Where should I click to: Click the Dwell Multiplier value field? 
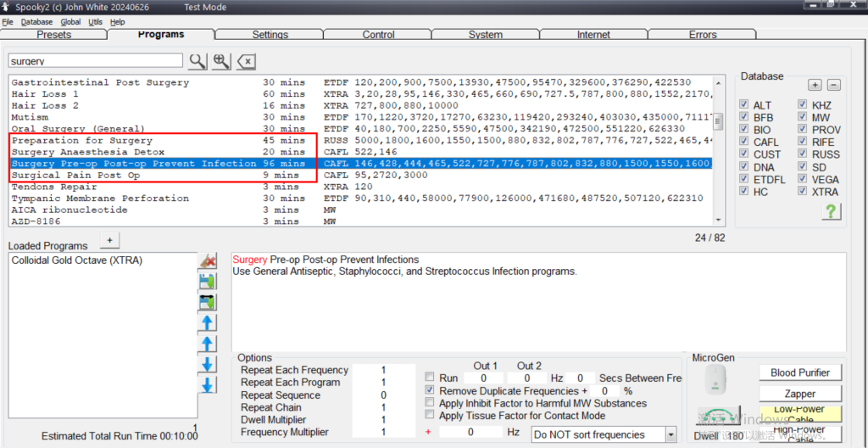click(383, 420)
